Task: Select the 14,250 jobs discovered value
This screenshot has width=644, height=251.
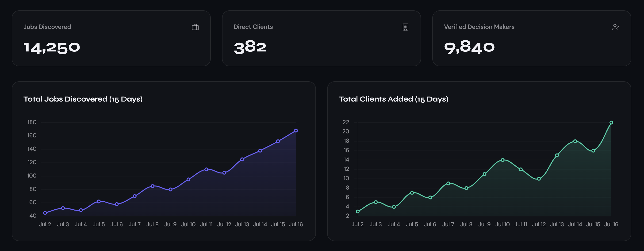Action: 52,47
